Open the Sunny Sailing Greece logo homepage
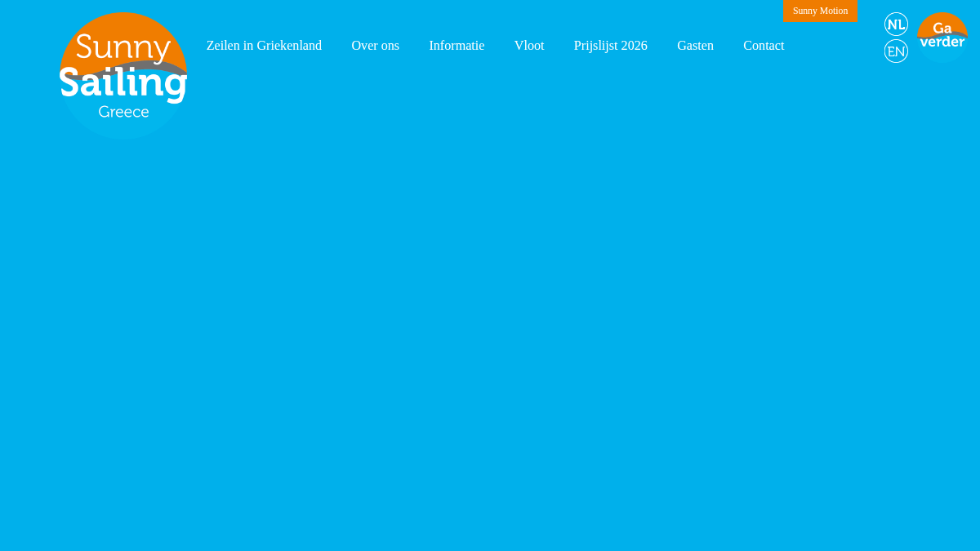This screenshot has width=980, height=551. tap(123, 76)
